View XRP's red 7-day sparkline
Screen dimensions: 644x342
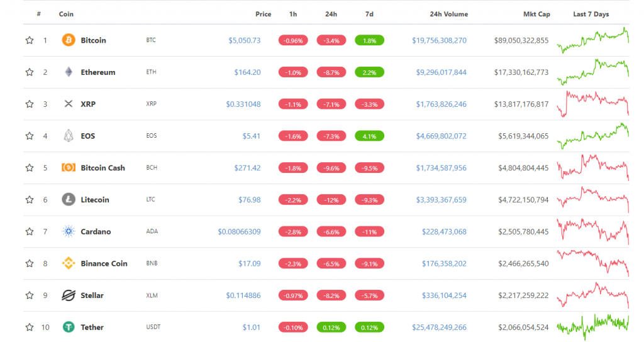592,104
